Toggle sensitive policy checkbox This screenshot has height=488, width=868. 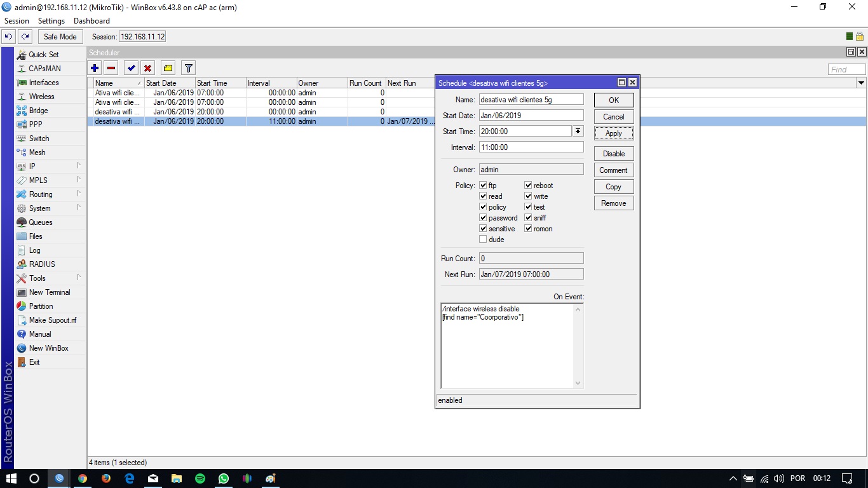pyautogui.click(x=483, y=229)
